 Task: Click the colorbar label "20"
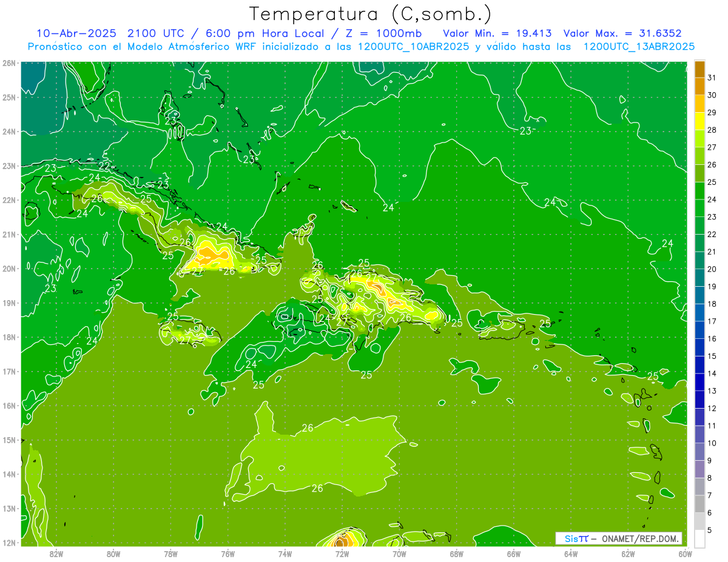[712, 269]
